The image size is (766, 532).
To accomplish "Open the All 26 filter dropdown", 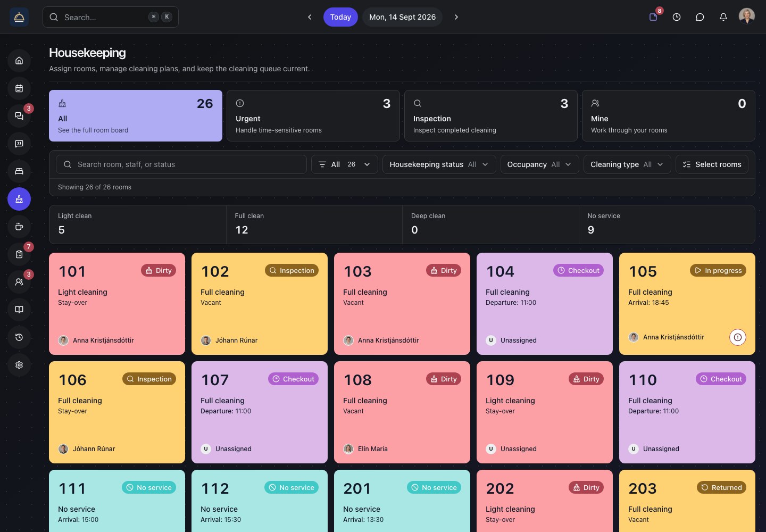I will 345,164.
